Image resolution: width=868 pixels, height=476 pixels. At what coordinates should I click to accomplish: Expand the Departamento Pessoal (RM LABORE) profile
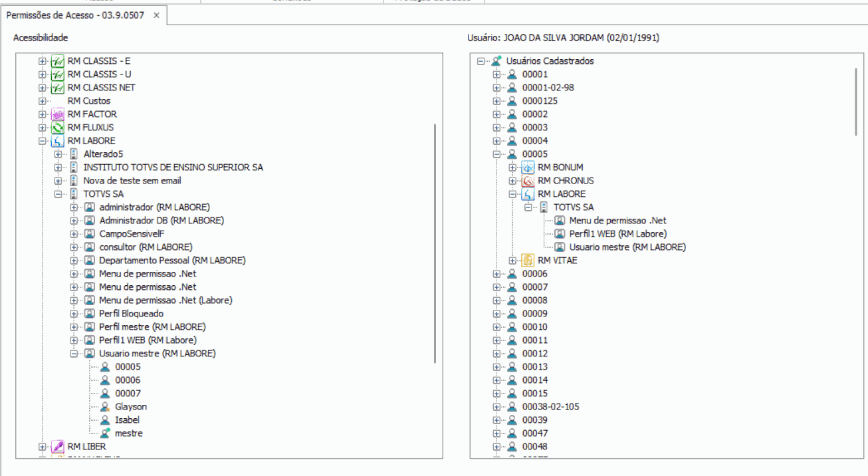click(x=74, y=261)
